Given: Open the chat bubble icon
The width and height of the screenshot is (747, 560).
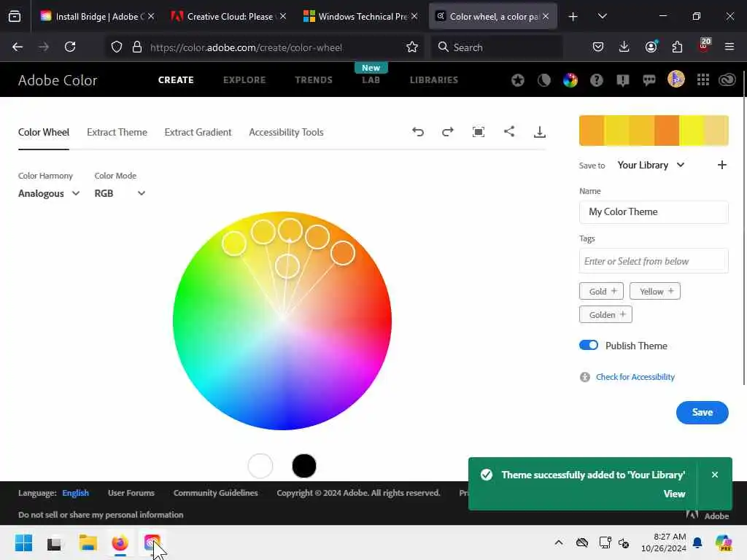Looking at the screenshot, I should (x=649, y=80).
